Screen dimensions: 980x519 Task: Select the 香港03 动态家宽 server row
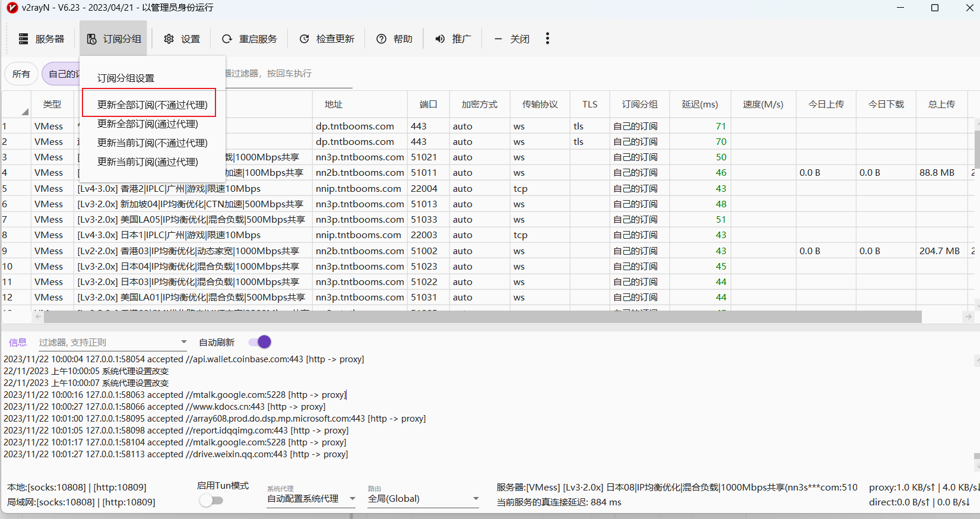[487, 251]
